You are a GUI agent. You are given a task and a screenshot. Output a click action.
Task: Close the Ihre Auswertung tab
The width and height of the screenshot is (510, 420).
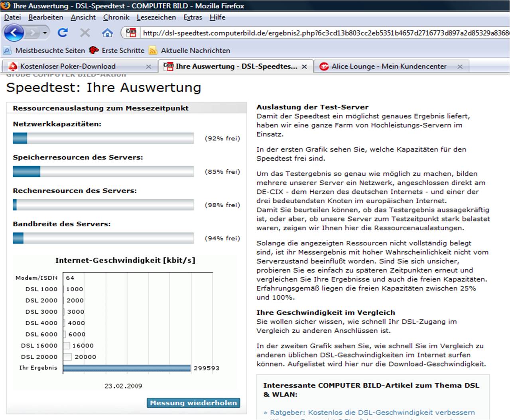pos(304,67)
